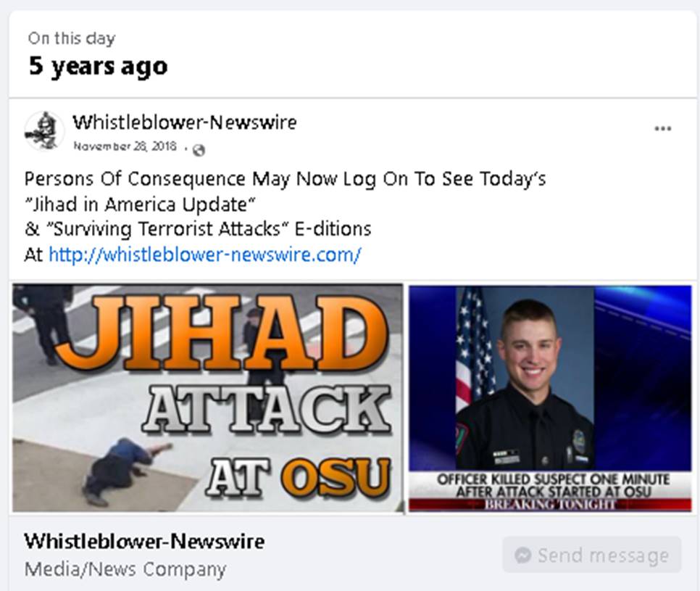700x591 pixels.
Task: Open the whistleblower-newswire.com link
Action: tap(204, 255)
